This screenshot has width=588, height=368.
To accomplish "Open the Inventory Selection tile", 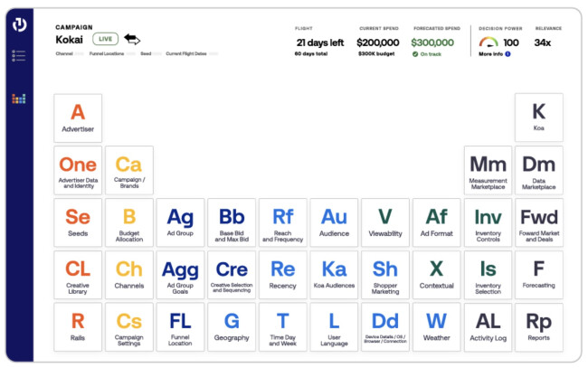I will click(488, 275).
